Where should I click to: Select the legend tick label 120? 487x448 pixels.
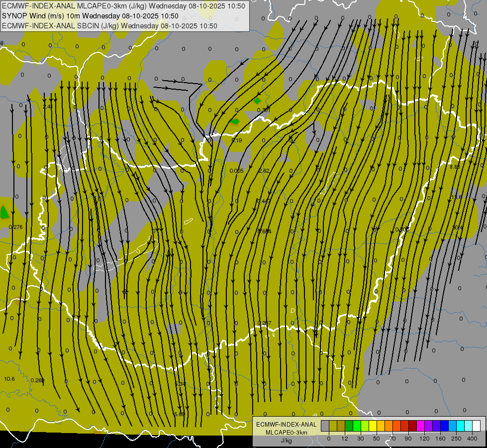click(x=424, y=439)
